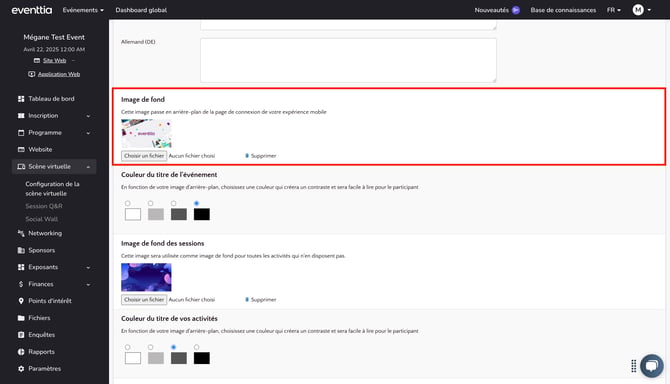Choose a file for Image de fond
Image resolution: width=670 pixels, height=384 pixels.
tap(144, 156)
